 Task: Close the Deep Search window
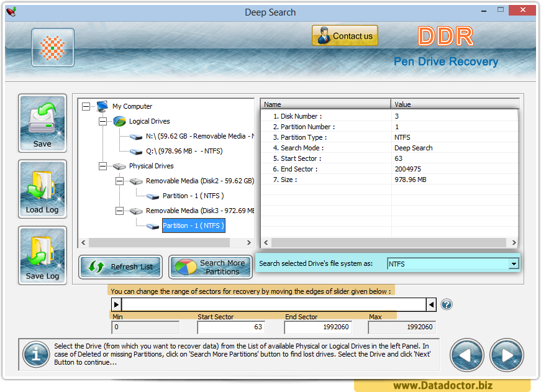click(x=522, y=10)
